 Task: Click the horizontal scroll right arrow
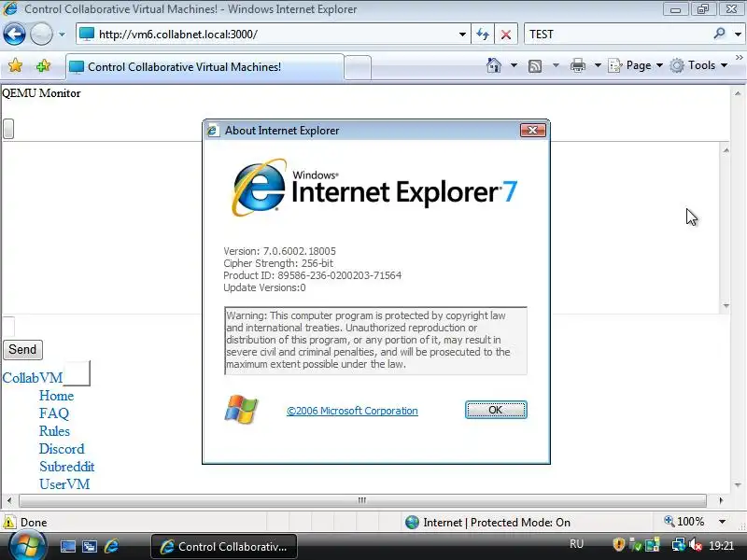pyautogui.click(x=721, y=500)
